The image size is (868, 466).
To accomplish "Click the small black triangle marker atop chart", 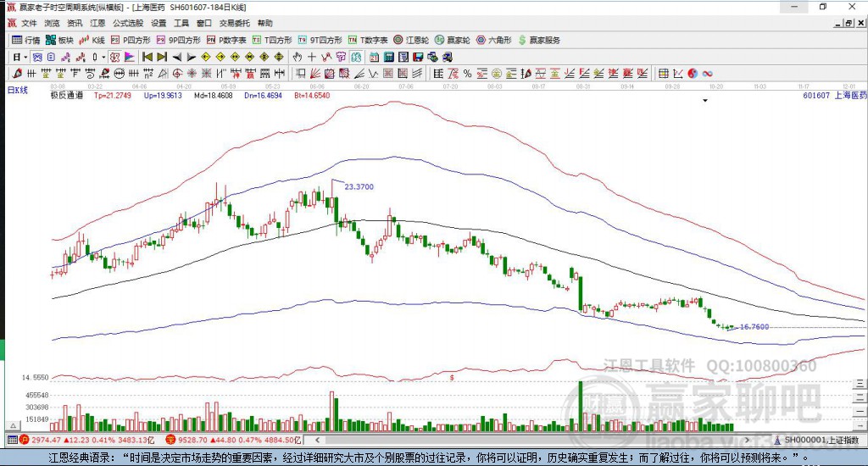I will pos(705,101).
